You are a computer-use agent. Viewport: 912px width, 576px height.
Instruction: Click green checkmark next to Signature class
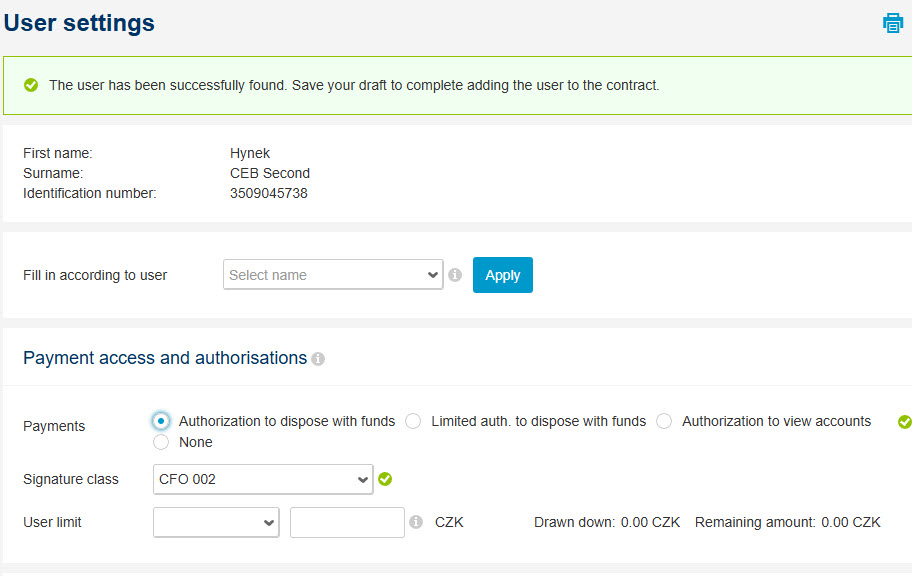(385, 479)
